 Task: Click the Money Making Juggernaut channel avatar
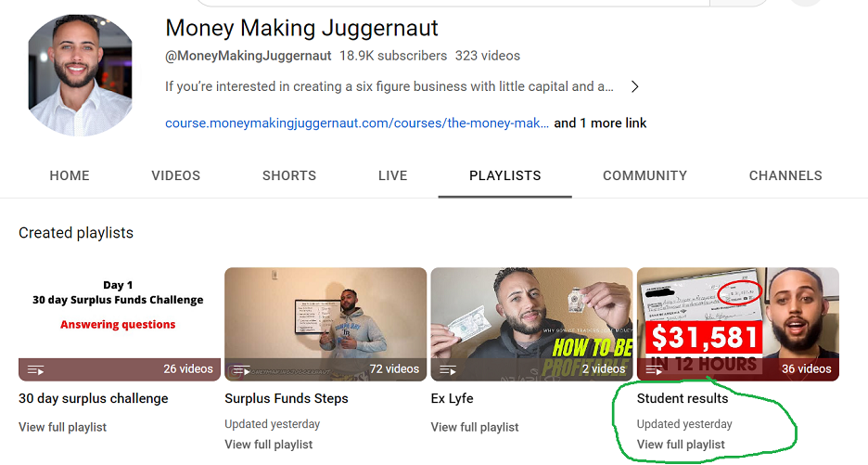coord(80,75)
